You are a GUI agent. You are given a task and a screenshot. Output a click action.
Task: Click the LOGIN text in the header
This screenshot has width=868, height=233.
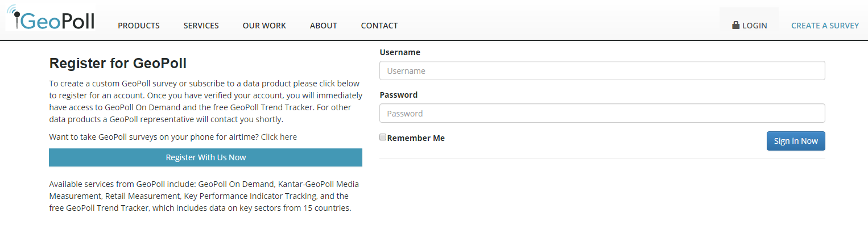point(755,26)
